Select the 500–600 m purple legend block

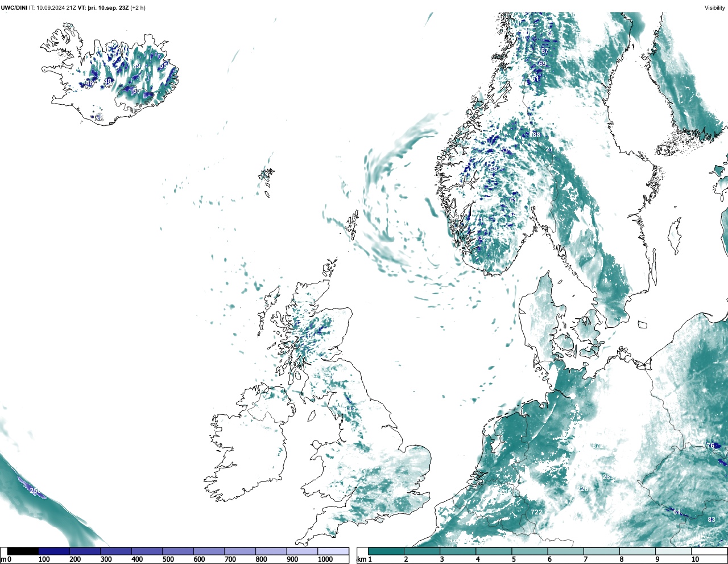click(x=178, y=551)
